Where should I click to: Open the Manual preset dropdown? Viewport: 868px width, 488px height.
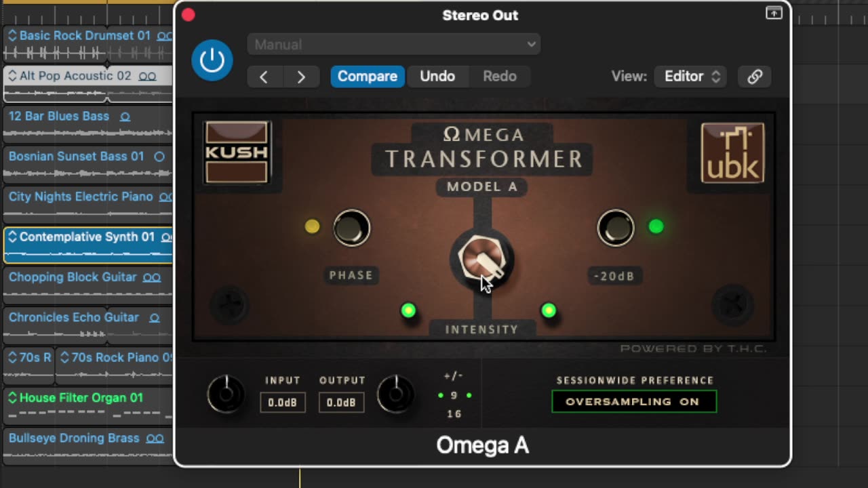[x=394, y=45]
